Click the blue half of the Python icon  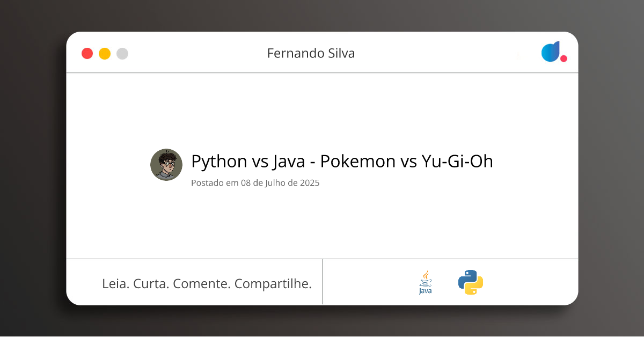click(x=466, y=276)
